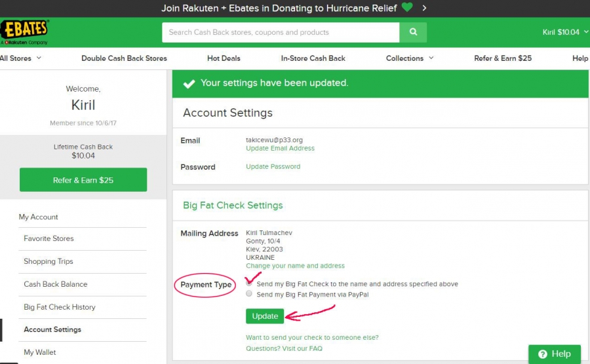Click the search Cash Back stores field
590x364 pixels.
pyautogui.click(x=281, y=32)
